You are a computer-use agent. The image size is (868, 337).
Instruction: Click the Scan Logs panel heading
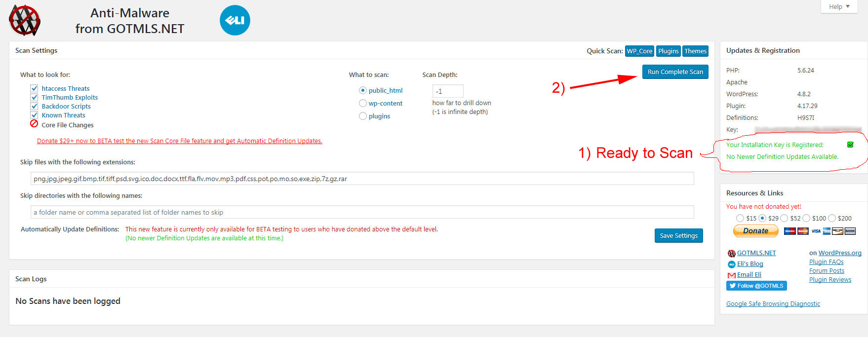[31, 279]
